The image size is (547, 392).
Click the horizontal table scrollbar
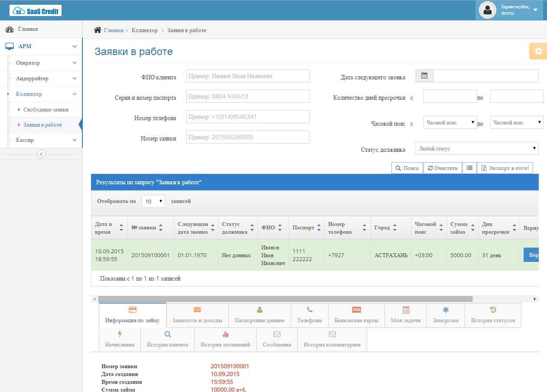(285, 299)
